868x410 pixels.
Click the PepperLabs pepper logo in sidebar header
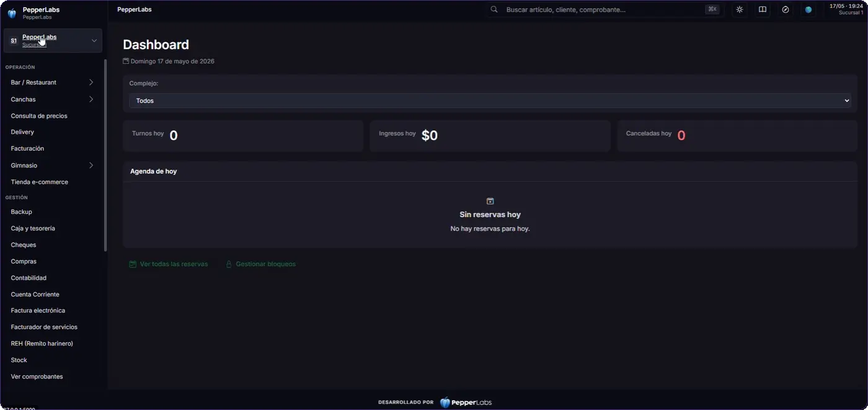click(x=12, y=13)
